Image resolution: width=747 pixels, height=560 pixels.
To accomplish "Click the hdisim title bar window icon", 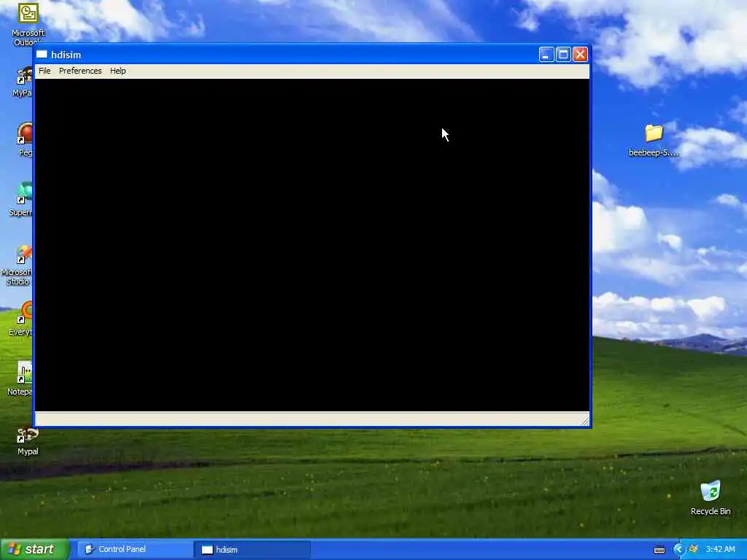I will tap(42, 55).
